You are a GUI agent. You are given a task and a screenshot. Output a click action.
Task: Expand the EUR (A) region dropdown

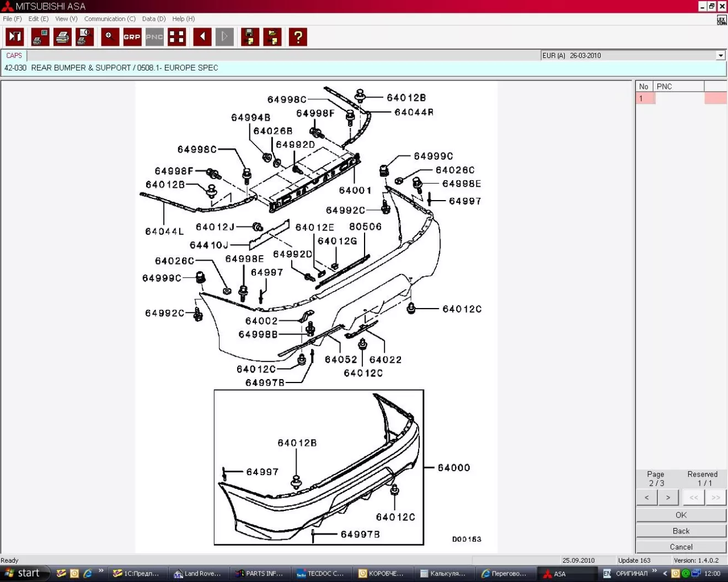720,56
